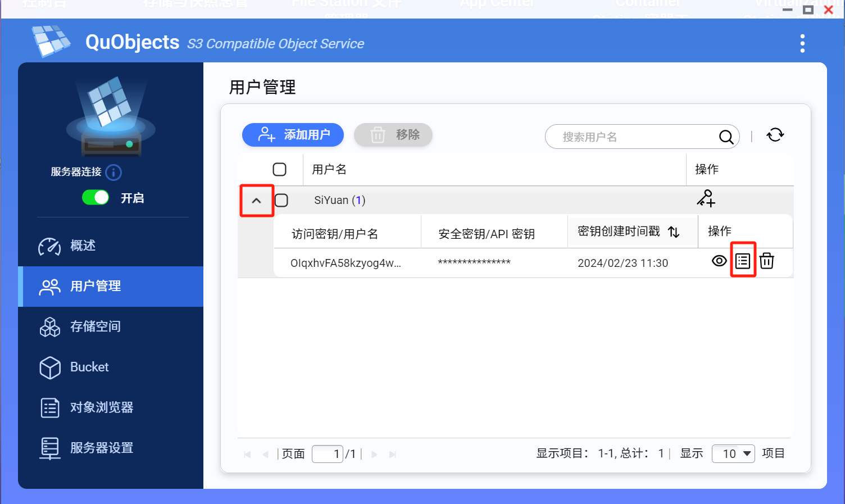Select the SiYuan user checkbox
Screen dimensions: 845x504
[x=281, y=201]
